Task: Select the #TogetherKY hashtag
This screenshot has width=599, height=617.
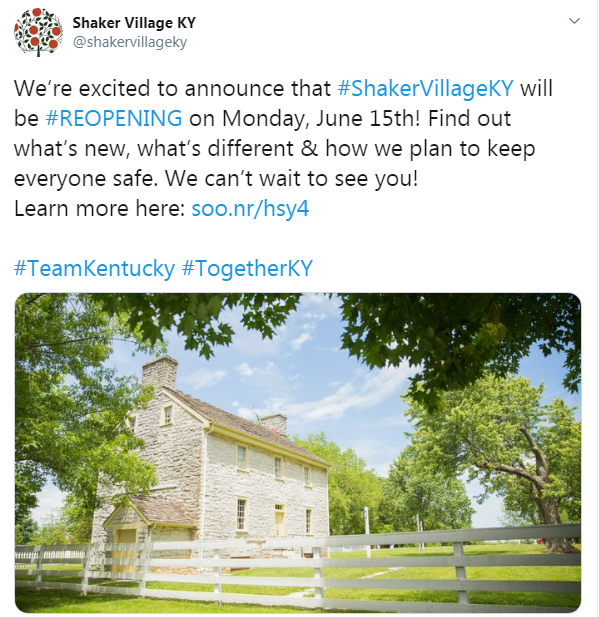Action: pyautogui.click(x=247, y=268)
